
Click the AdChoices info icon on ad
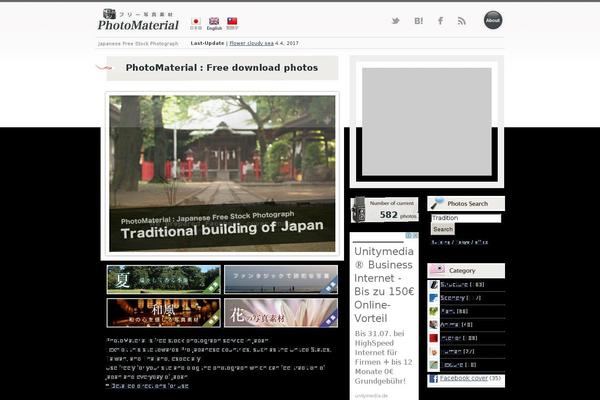click(x=409, y=236)
